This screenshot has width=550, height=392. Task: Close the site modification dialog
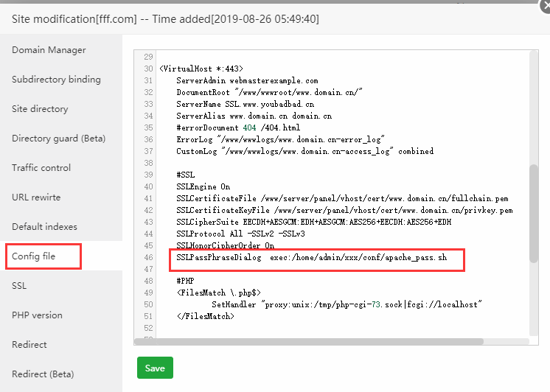546,6
